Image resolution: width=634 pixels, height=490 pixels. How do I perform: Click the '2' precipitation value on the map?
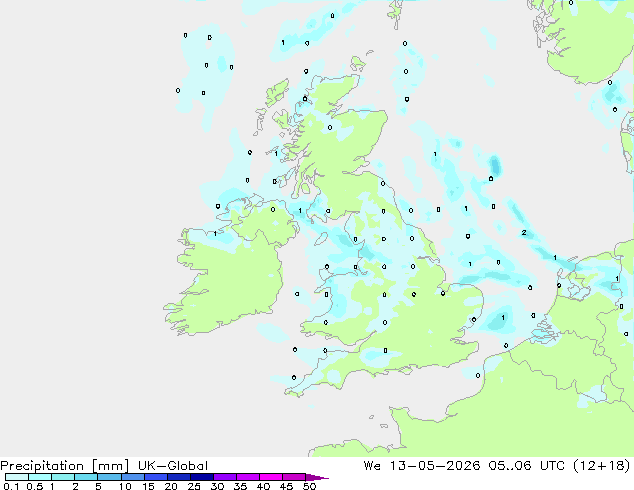pos(524,232)
